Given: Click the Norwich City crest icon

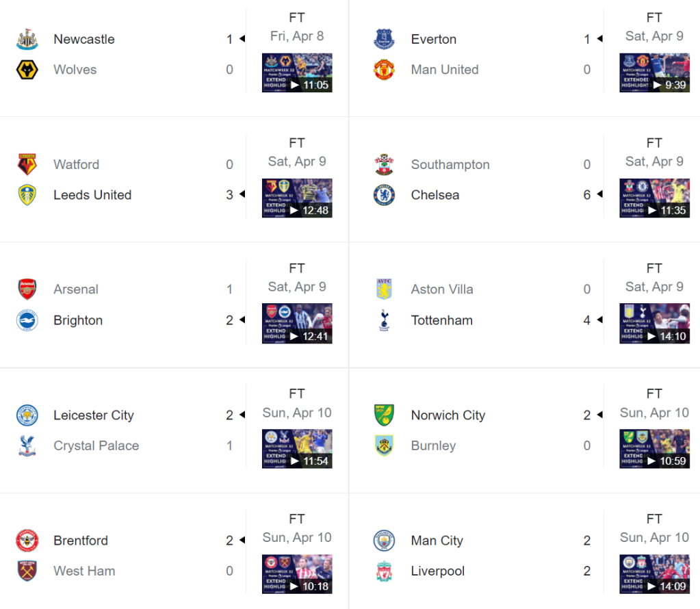Looking at the screenshot, I should coord(385,415).
